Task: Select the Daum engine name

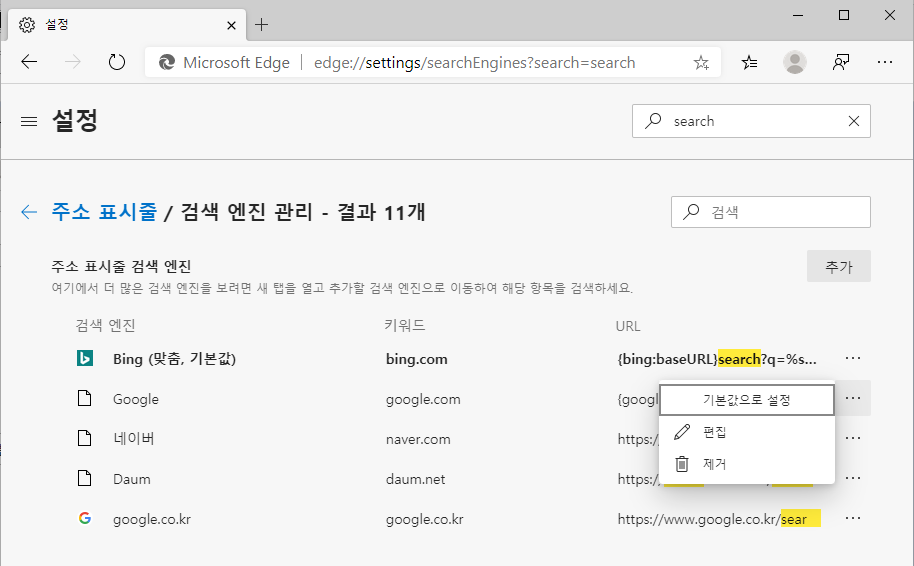Action: [132, 479]
